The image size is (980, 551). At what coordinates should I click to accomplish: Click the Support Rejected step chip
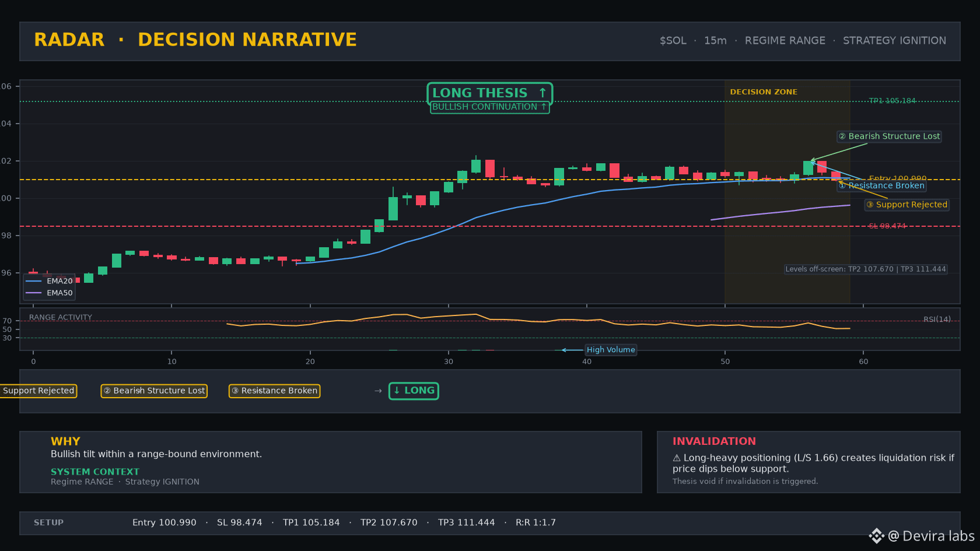point(38,391)
